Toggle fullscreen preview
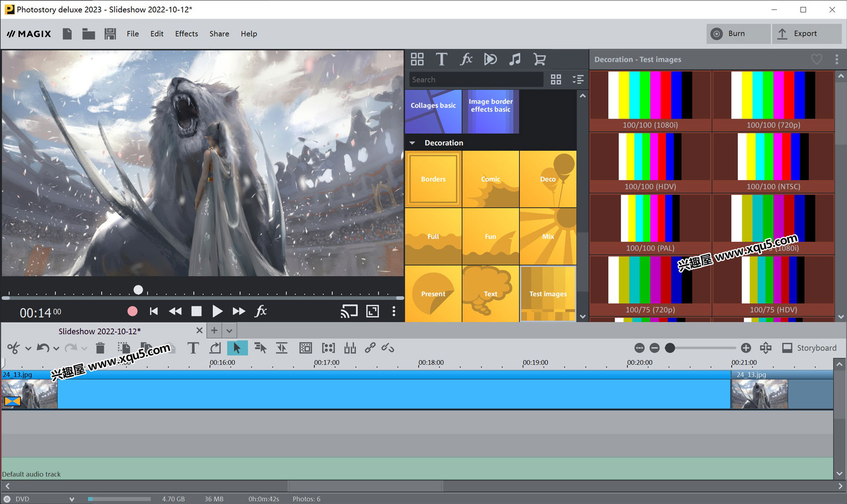 point(373,311)
